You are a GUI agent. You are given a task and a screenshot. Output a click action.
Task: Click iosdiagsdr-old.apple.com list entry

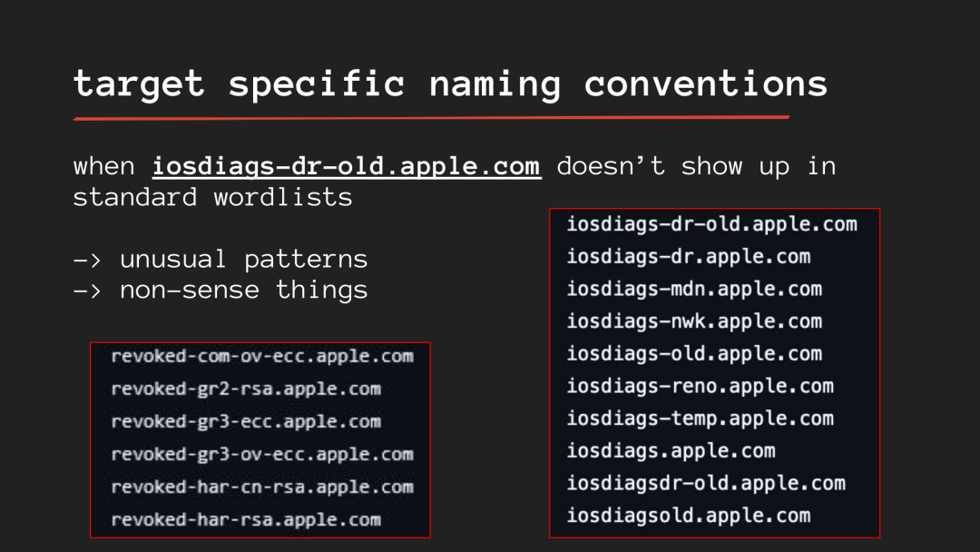click(706, 483)
